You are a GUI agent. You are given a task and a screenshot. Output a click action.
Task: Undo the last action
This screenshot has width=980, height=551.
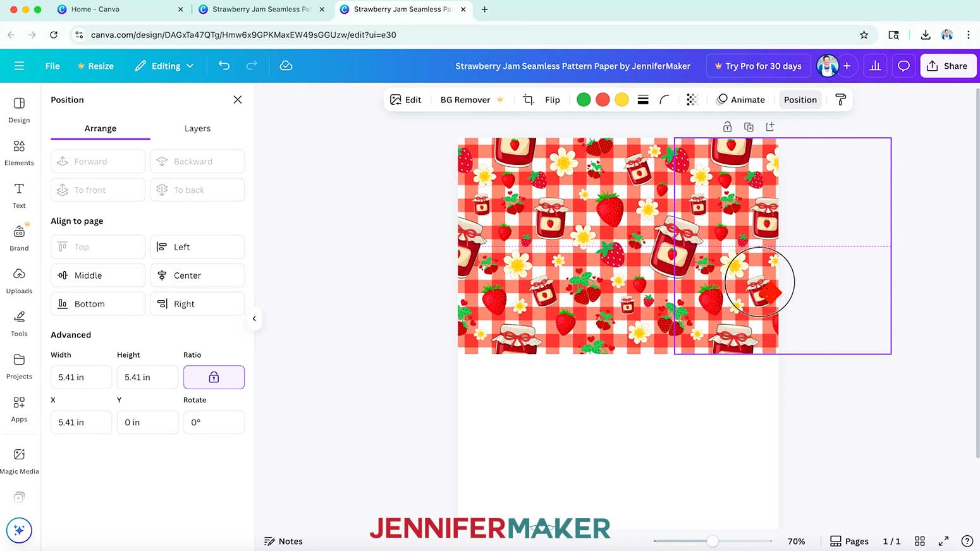[224, 66]
